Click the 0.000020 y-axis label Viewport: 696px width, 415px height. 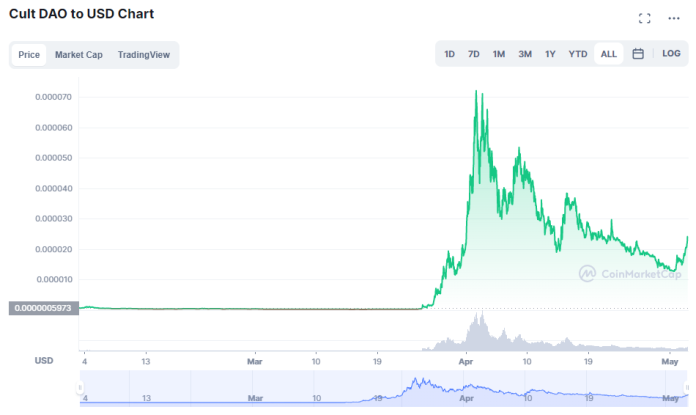(x=53, y=249)
